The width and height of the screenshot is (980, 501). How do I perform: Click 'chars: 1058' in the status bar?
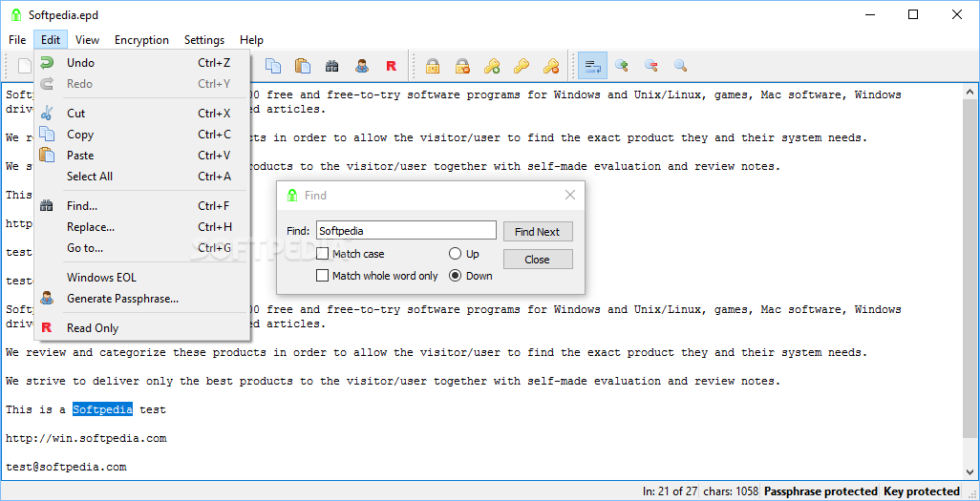730,491
